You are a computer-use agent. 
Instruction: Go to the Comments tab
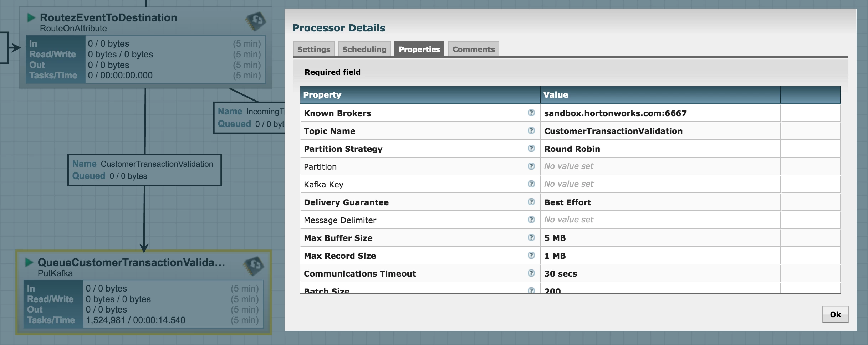click(474, 49)
